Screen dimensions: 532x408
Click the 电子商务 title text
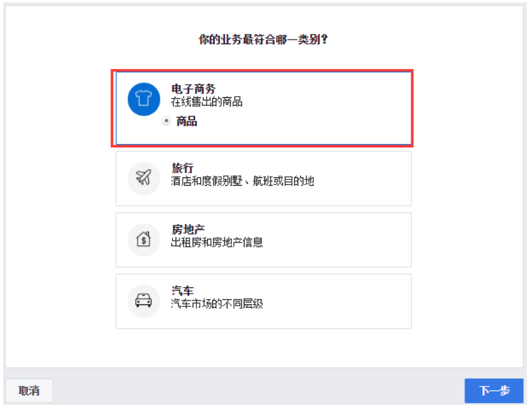pyautogui.click(x=193, y=89)
